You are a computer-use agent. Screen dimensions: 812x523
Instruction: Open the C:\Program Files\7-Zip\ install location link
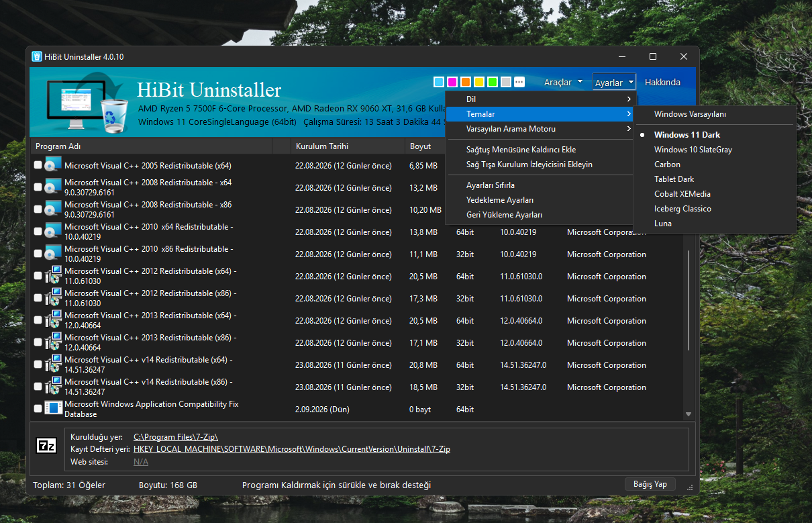pos(176,437)
